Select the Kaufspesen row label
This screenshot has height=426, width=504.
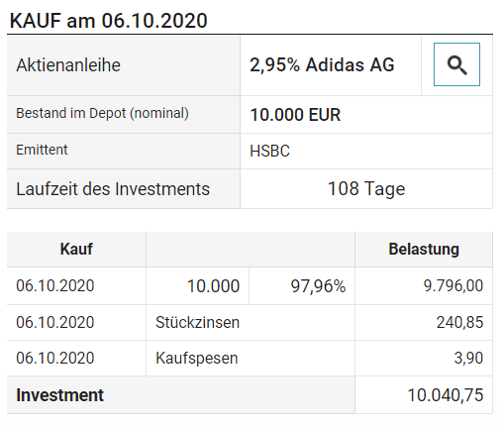pyautogui.click(x=197, y=359)
